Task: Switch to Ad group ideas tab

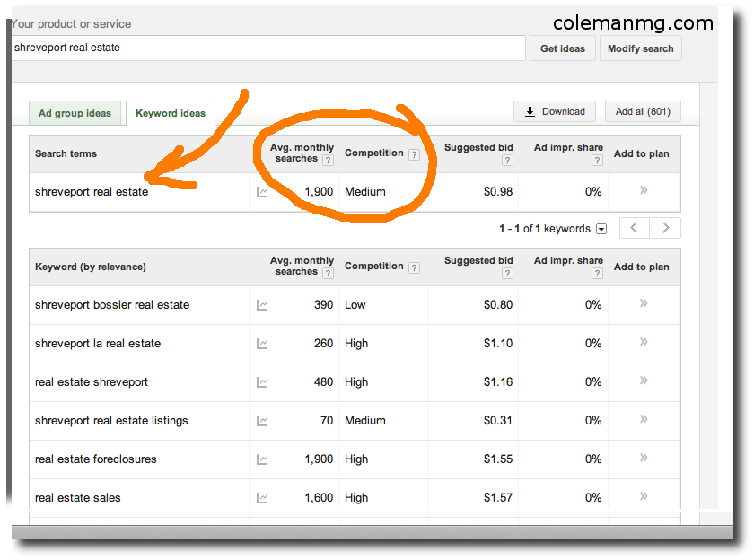Action: pos(75,113)
